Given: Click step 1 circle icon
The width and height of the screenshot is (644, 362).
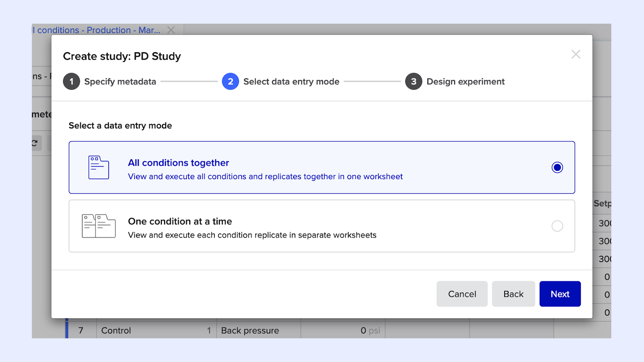Looking at the screenshot, I should coord(71,81).
